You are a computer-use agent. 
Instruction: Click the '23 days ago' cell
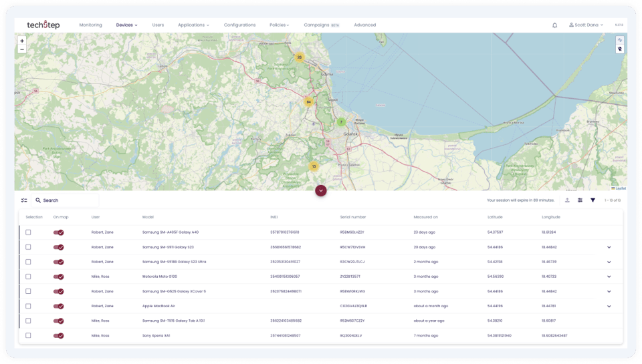(424, 232)
